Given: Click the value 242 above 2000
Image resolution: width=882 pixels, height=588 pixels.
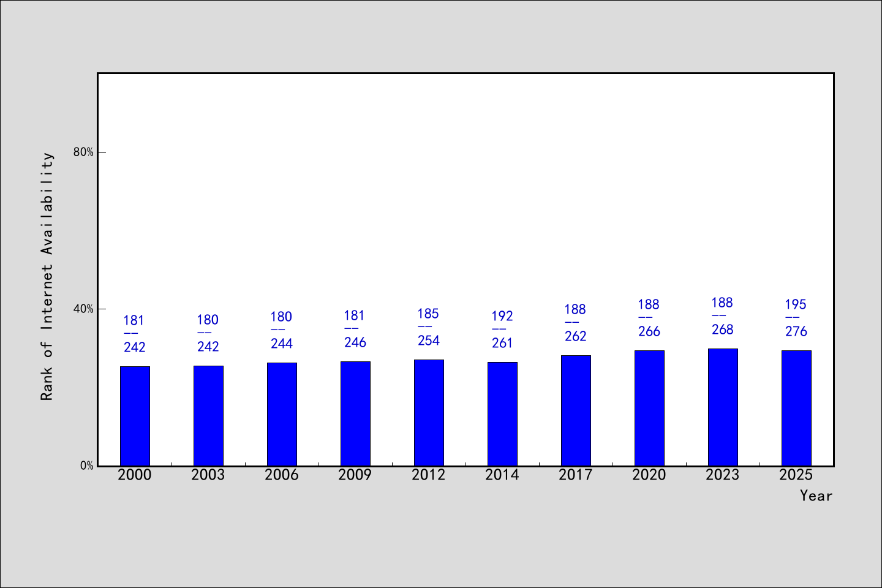Looking at the screenshot, I should [135, 347].
